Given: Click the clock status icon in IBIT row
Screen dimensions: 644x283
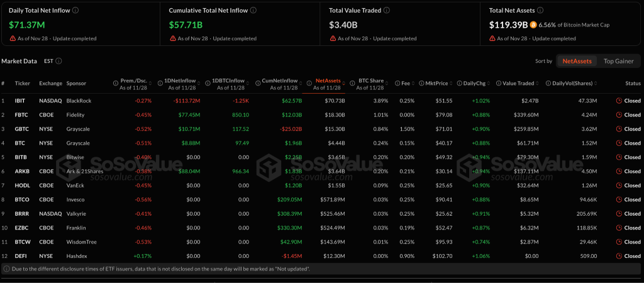Looking at the screenshot, I should click(x=619, y=101).
